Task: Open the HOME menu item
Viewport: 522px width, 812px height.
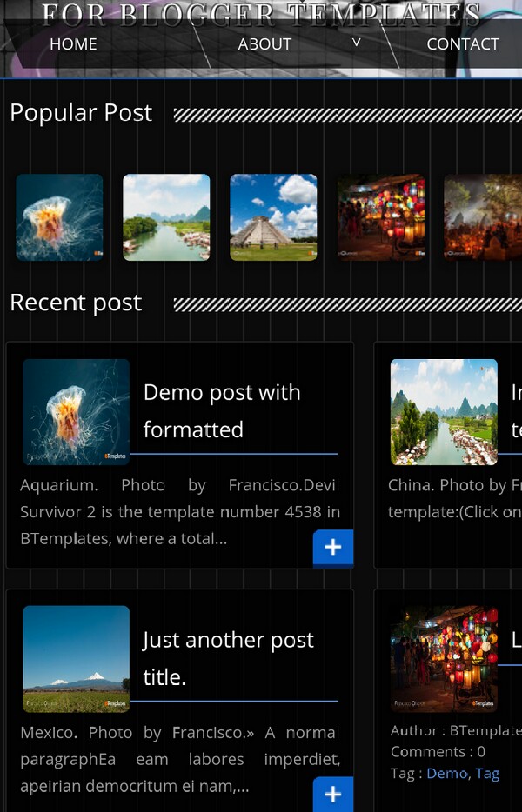Action: coord(73,44)
